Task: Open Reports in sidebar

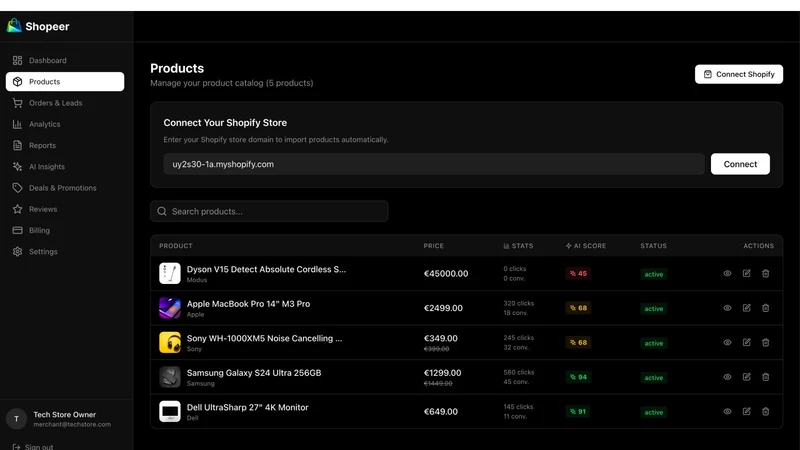Action: pos(65,145)
